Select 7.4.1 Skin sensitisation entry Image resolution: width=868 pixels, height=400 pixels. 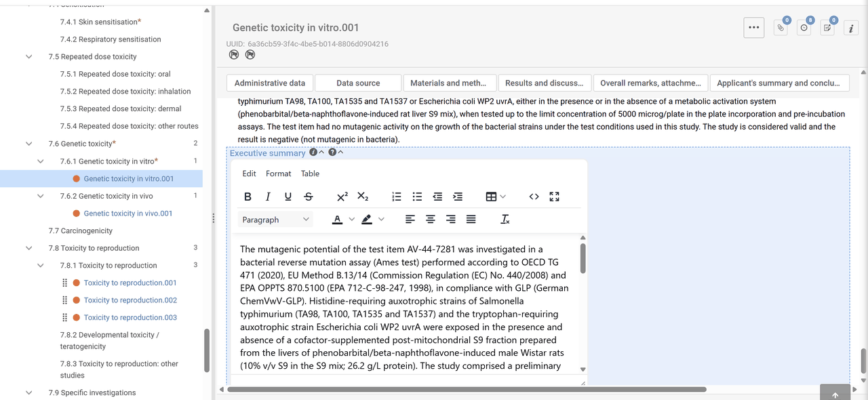click(100, 22)
